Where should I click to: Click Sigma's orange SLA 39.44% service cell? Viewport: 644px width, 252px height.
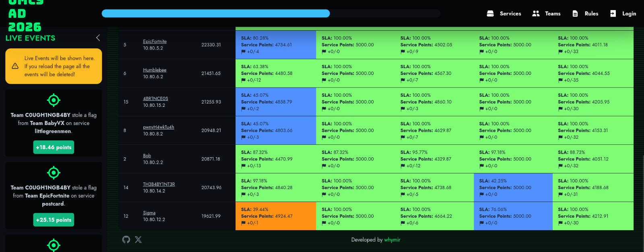coord(276,216)
